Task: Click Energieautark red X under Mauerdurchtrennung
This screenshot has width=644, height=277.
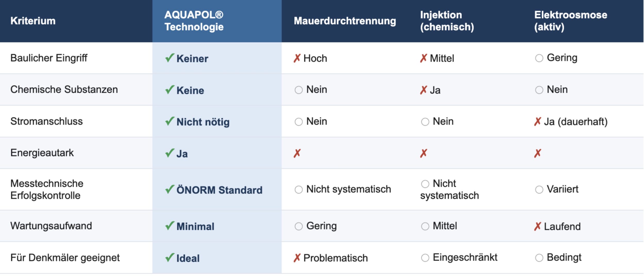Action: tap(297, 153)
